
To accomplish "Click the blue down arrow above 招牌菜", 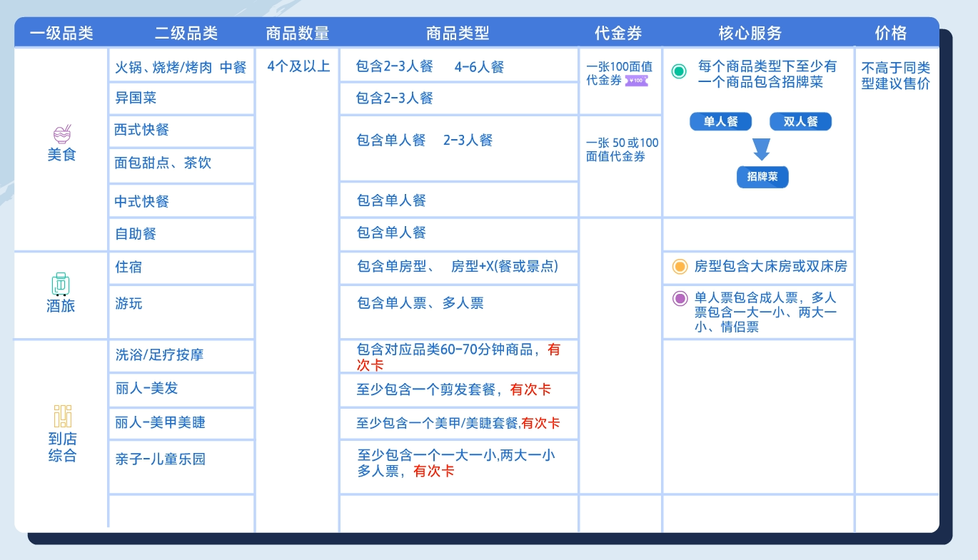I will point(762,149).
